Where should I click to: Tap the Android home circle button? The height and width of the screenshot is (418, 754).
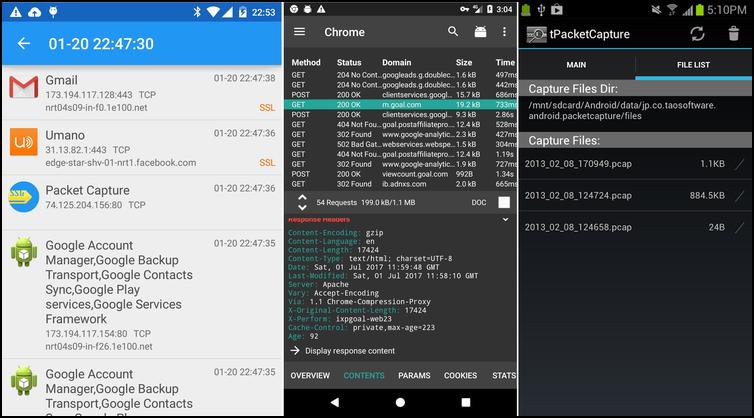click(x=400, y=402)
